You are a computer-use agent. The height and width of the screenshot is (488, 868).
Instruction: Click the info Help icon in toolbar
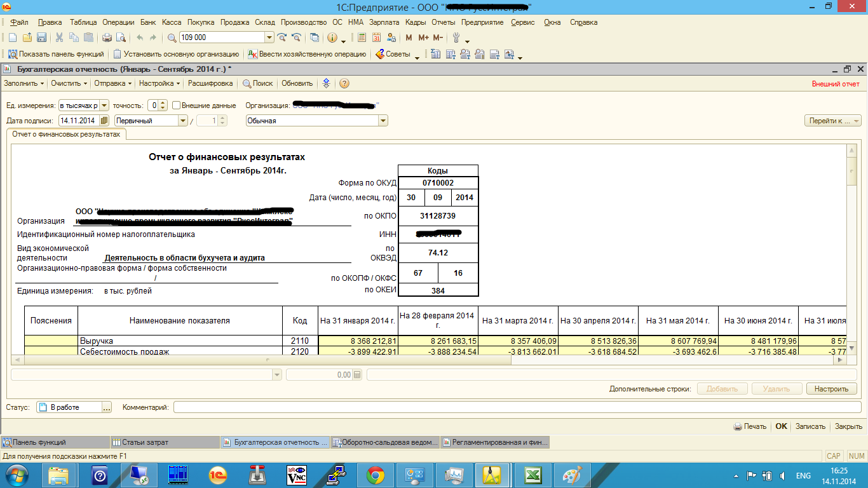click(332, 37)
